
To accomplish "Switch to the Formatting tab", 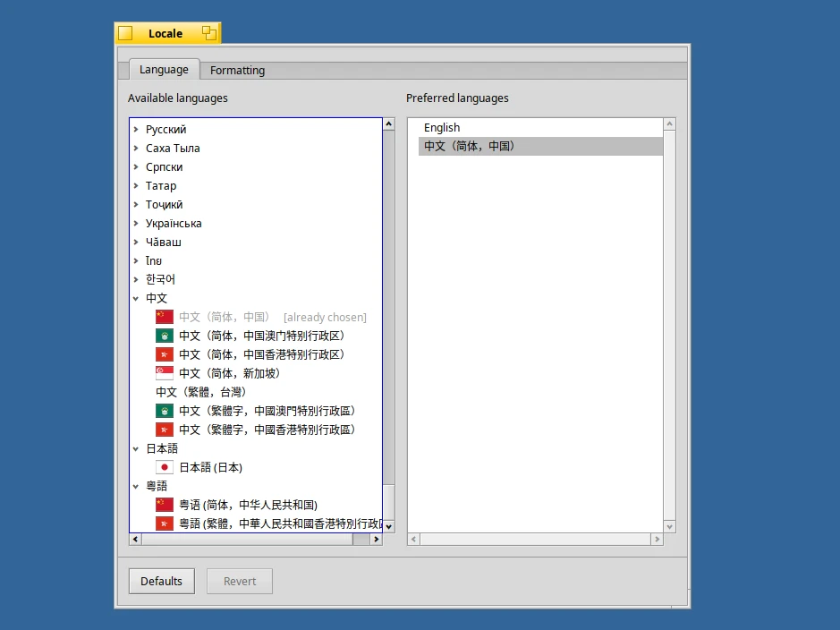I will [x=236, y=70].
